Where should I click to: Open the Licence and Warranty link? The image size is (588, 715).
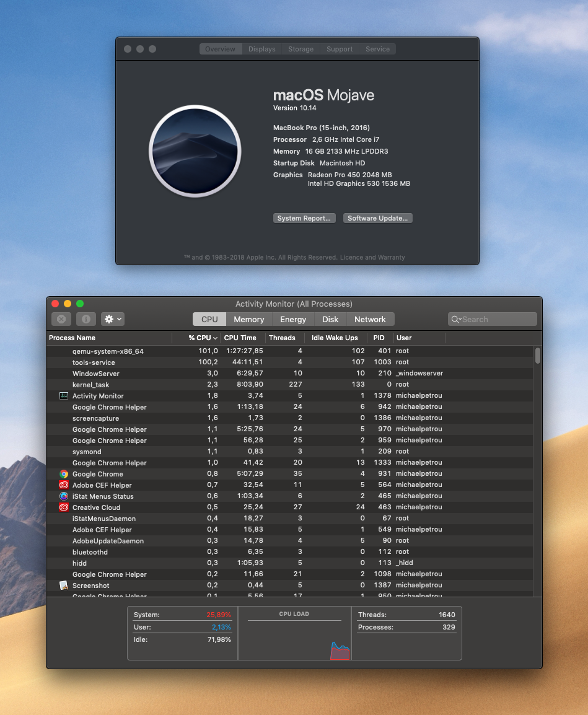[x=372, y=257]
